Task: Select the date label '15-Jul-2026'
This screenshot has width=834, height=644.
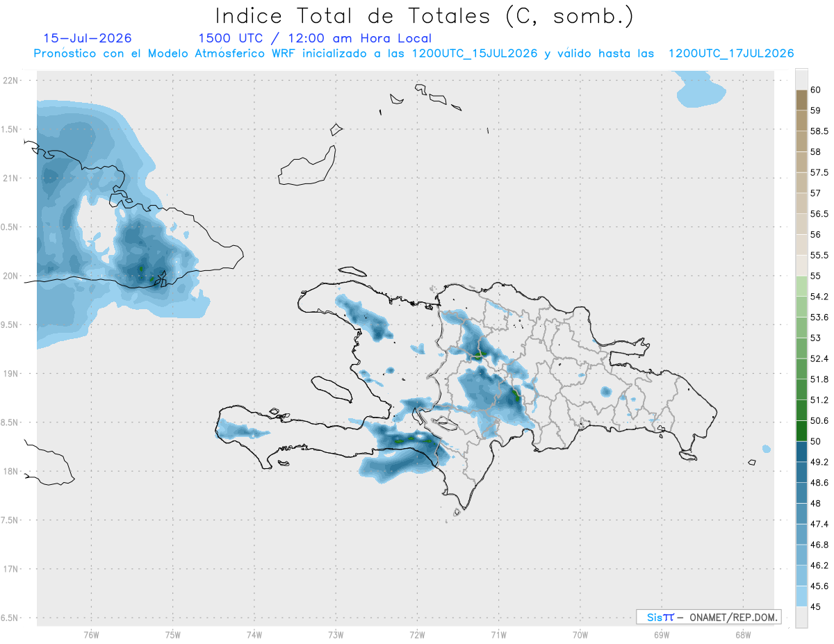Action: (x=88, y=38)
